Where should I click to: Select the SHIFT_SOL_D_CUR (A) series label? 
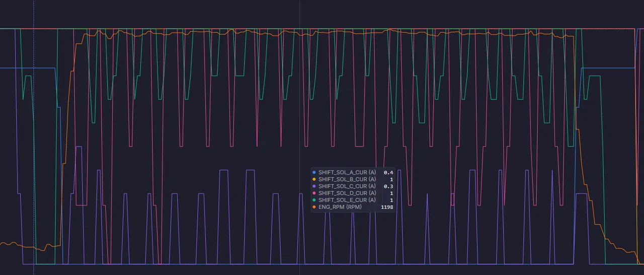pyautogui.click(x=347, y=193)
